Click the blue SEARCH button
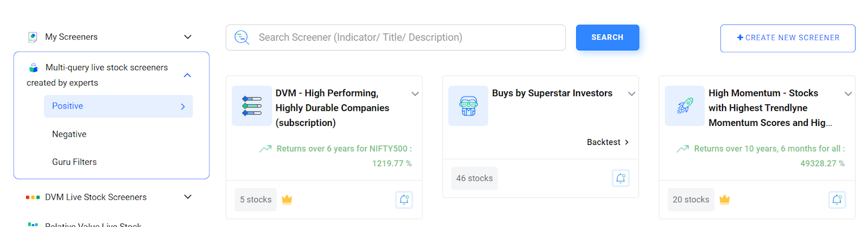This screenshot has height=227, width=868. [x=608, y=37]
